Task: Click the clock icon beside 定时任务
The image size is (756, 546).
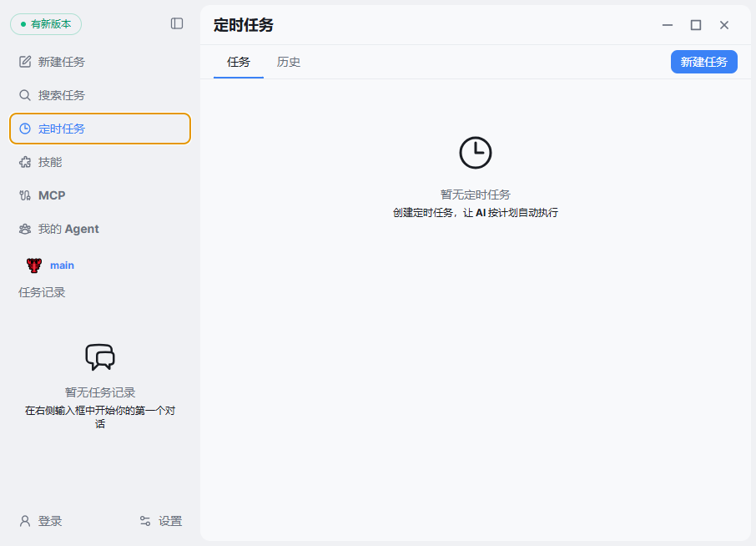Action: click(25, 129)
